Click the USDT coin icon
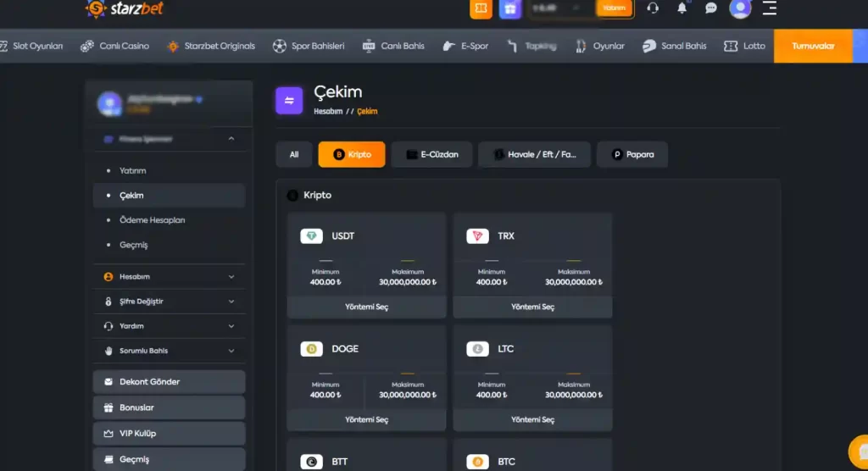 pyautogui.click(x=311, y=236)
